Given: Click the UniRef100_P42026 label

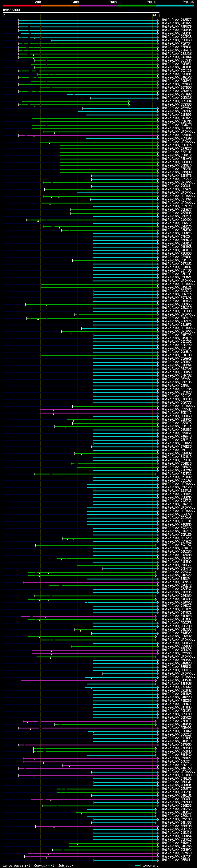Looking at the screenshot, I should coord(177,118).
